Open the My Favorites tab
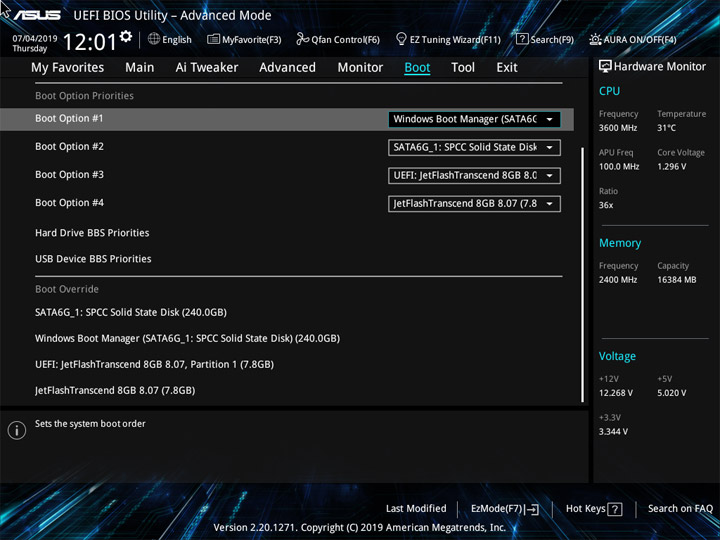This screenshot has height=540, width=720. tap(68, 68)
